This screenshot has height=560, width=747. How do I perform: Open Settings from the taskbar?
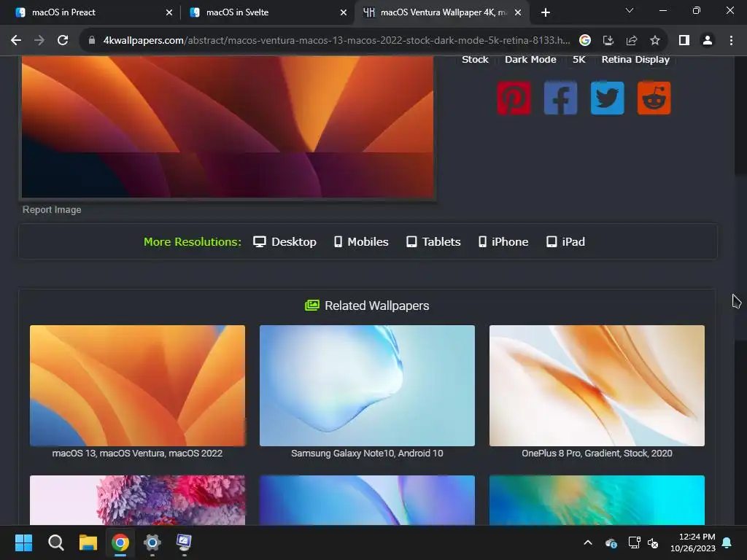click(152, 542)
